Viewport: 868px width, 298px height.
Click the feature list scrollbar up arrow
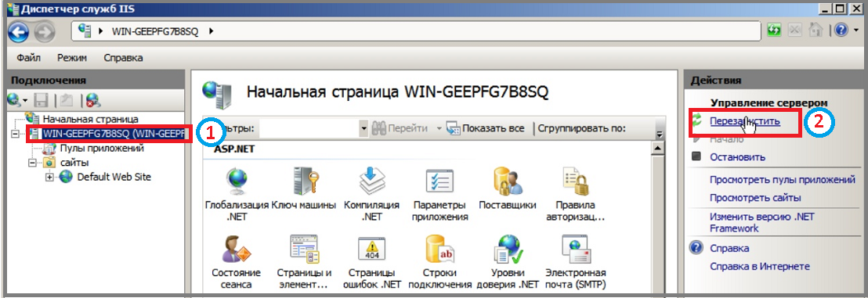[657, 148]
